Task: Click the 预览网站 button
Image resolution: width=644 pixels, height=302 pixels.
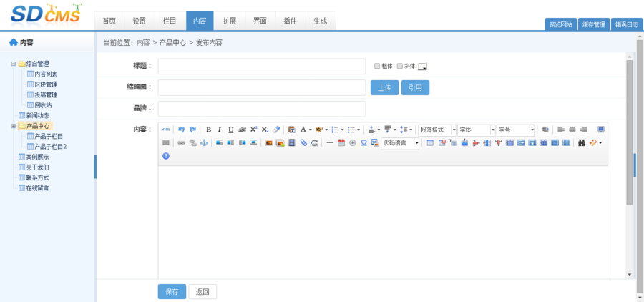Action: coord(561,24)
